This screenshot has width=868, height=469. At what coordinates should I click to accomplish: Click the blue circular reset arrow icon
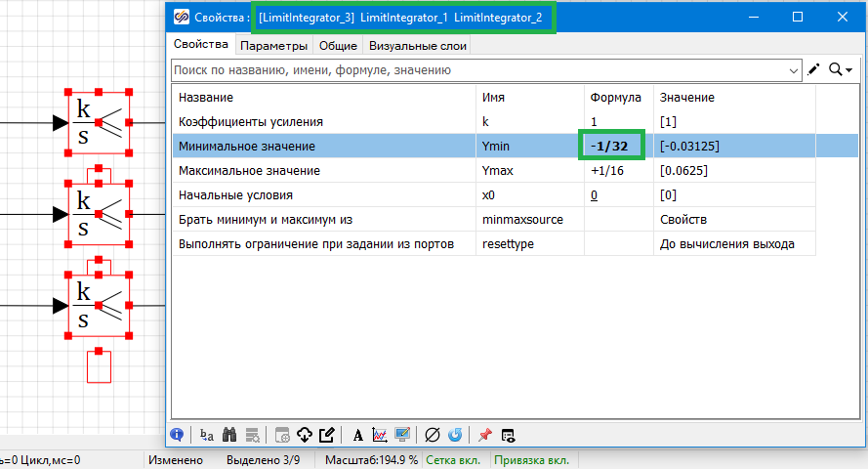coord(454,435)
